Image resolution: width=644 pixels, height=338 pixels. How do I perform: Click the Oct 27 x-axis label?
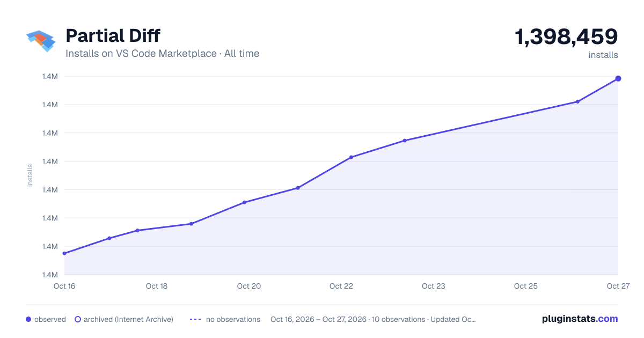coord(618,286)
